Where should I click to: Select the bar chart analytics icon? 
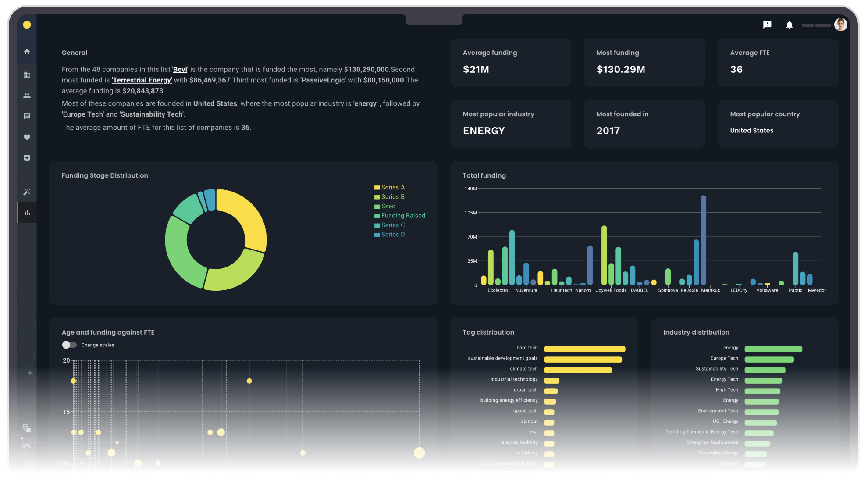click(27, 213)
